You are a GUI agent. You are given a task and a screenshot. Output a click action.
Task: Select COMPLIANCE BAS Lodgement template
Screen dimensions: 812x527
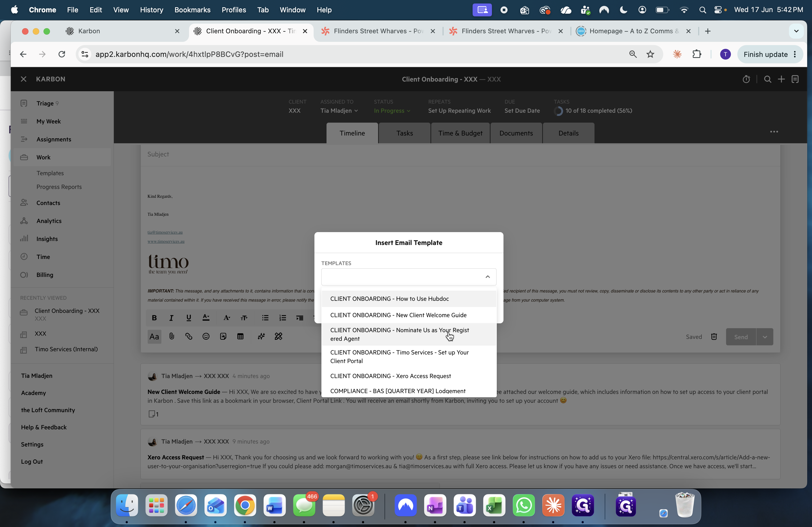409,391
